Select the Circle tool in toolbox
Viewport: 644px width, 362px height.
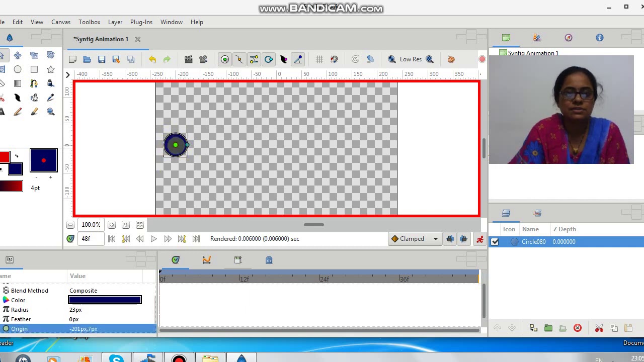click(18, 69)
